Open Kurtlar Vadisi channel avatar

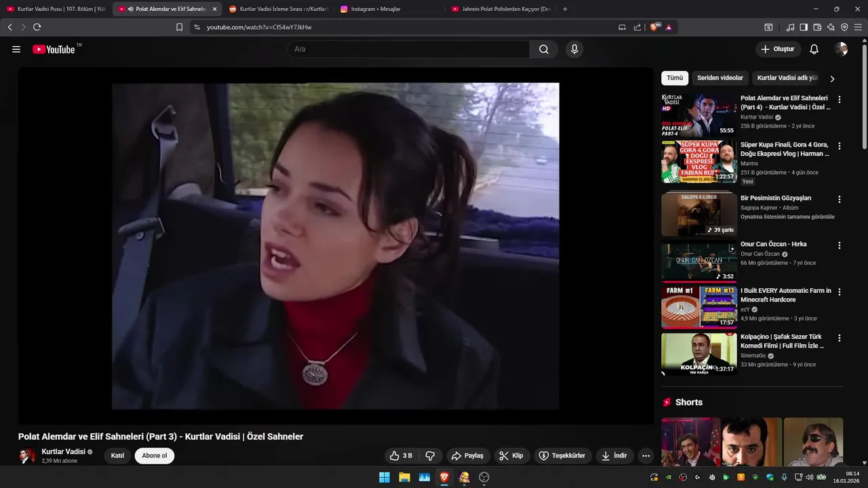tap(26, 455)
